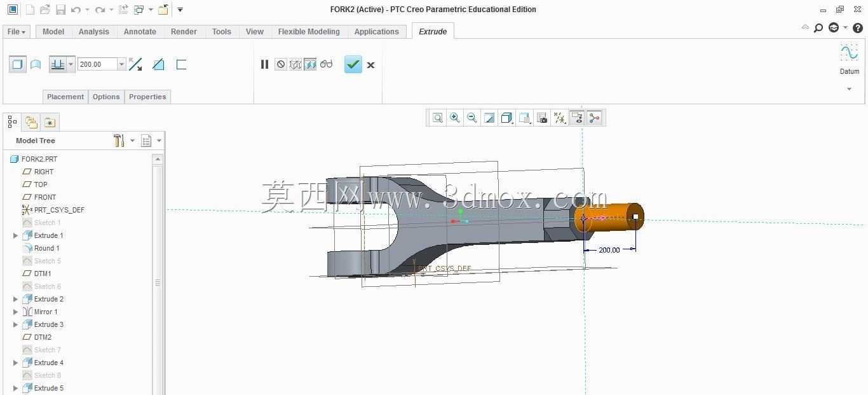Expand Extrude 2 in model tree
This screenshot has height=395, width=868.
pos(16,299)
